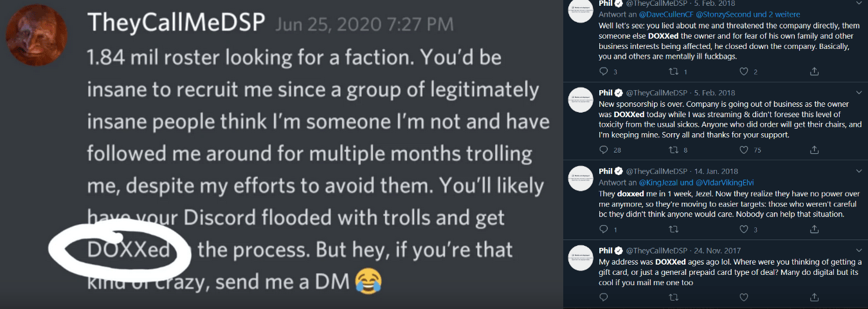Open chevron menu on the 14. Jan. 2018 tweet
Image resolution: width=868 pixels, height=309 pixels.
click(859, 171)
